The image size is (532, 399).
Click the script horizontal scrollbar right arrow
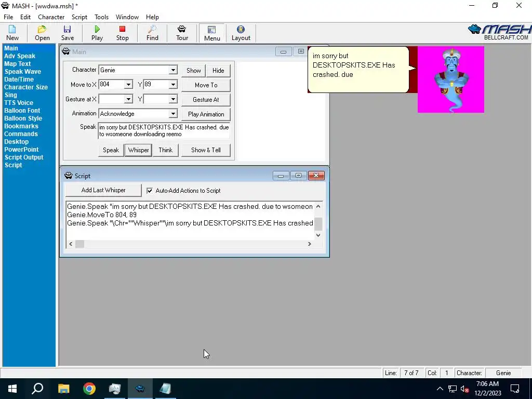click(x=310, y=244)
